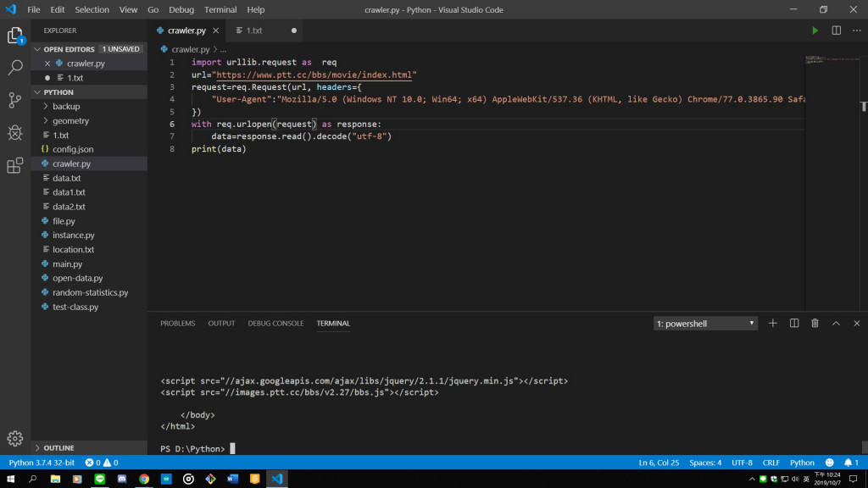This screenshot has width=868, height=488.
Task: Collapse the Open Editors section
Action: [88, 49]
